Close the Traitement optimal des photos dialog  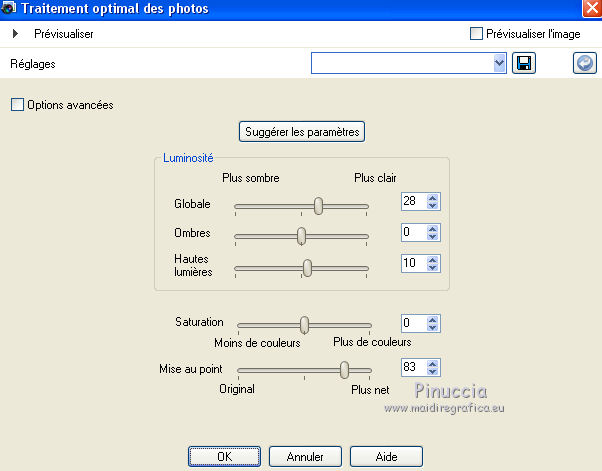[591, 8]
